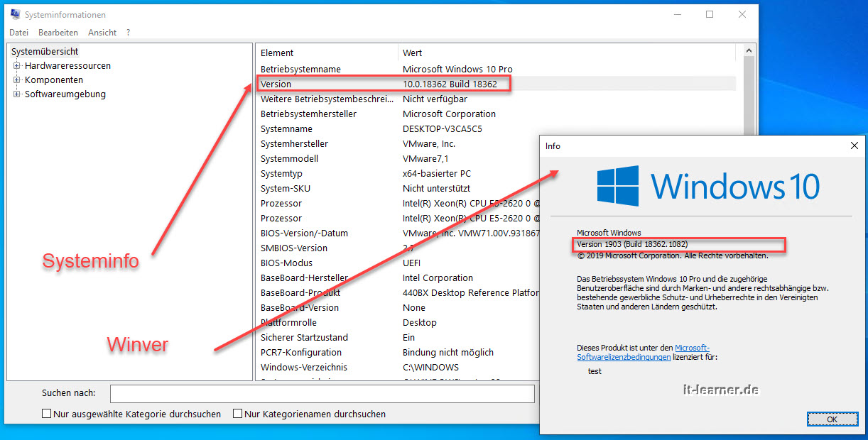Check Nur ausgewählte Kategorie durchsuchen
This screenshot has height=440, width=868.
[47, 414]
